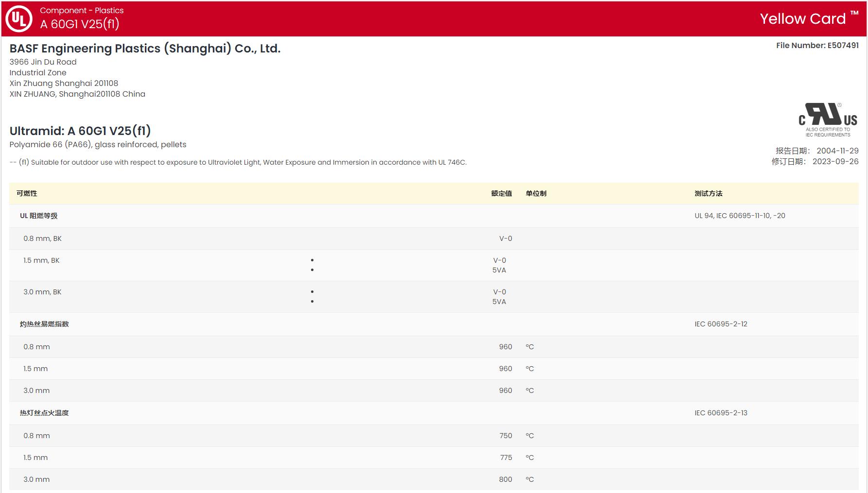This screenshot has width=868, height=493.
Task: Click the 800 °C ignition temperature value
Action: point(505,479)
